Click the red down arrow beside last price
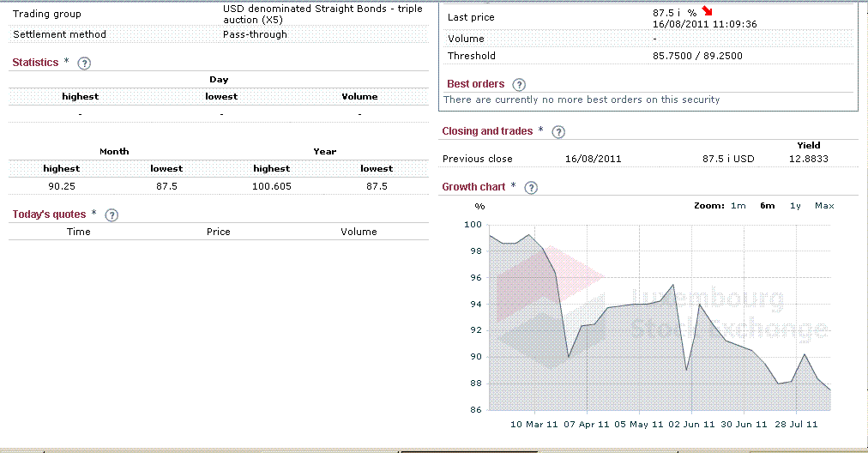Viewport: 868px width, 453px height. point(707,11)
